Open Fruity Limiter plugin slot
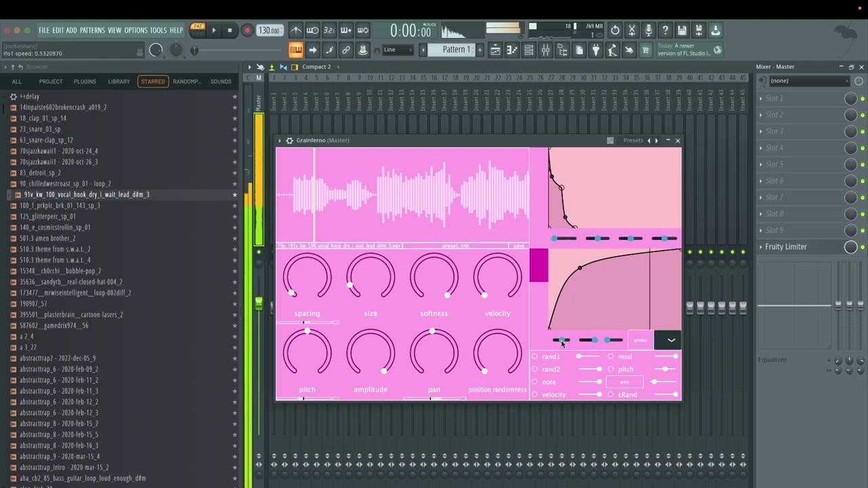This screenshot has width=868, height=488. point(786,247)
